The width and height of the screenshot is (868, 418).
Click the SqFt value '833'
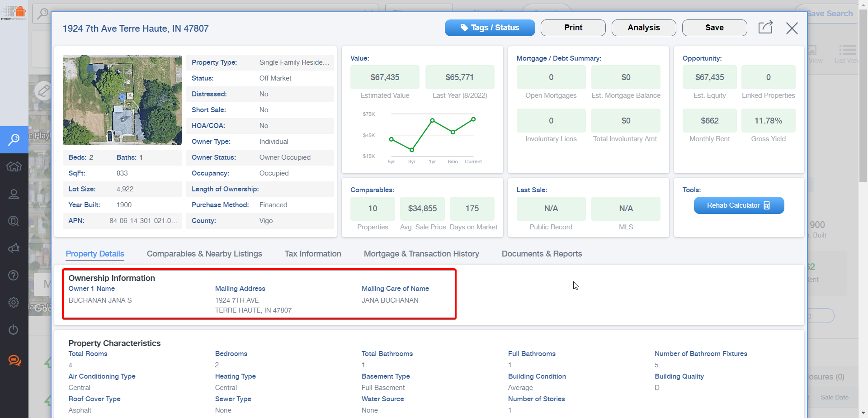tap(122, 173)
